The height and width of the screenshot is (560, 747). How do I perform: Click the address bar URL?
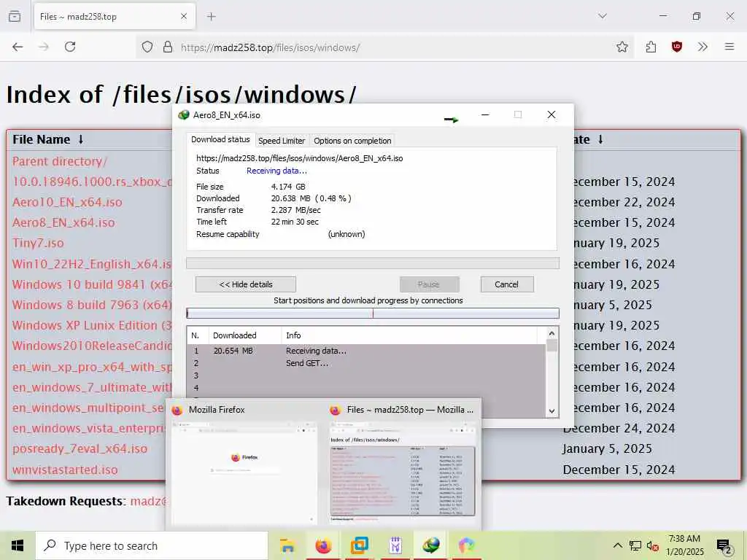click(x=270, y=47)
